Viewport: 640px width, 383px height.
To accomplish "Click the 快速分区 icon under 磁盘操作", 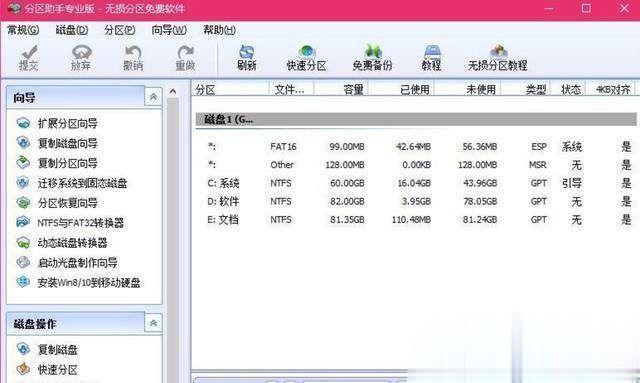I will 23,369.
